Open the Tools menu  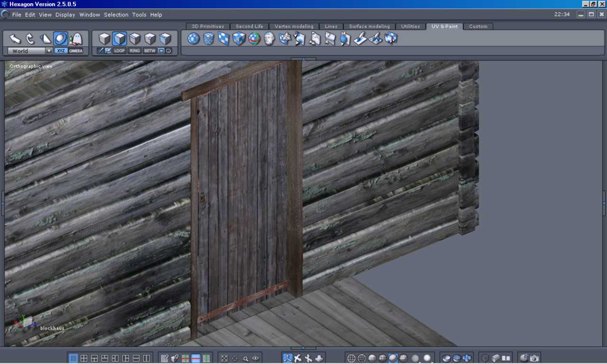click(139, 15)
